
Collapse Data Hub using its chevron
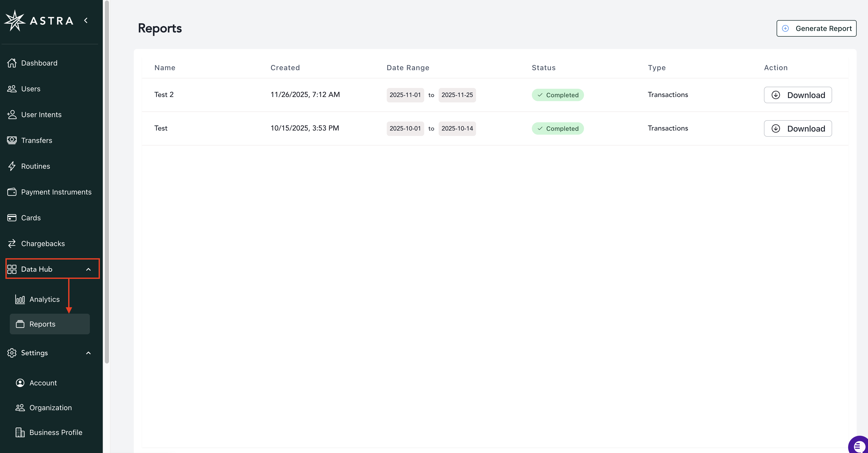[88, 269]
